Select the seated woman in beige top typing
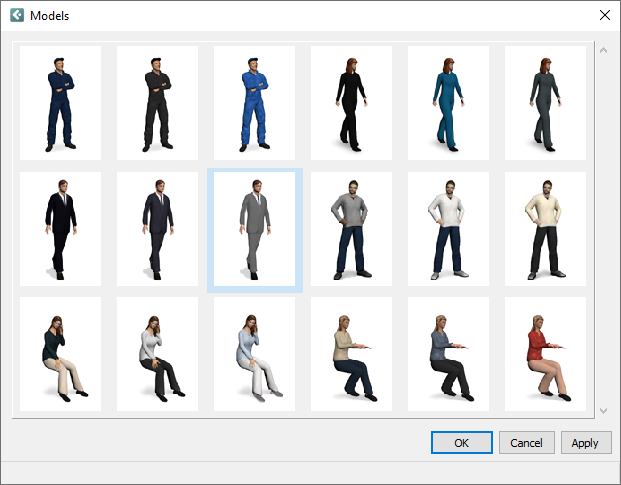The image size is (621, 485). click(x=351, y=354)
